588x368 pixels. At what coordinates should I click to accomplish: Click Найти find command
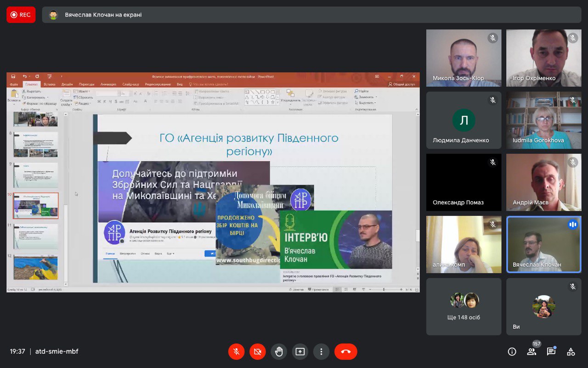(362, 91)
